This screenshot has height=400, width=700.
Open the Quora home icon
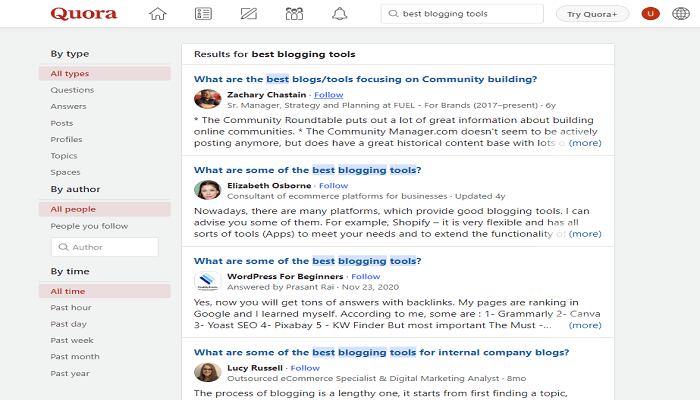click(x=157, y=14)
